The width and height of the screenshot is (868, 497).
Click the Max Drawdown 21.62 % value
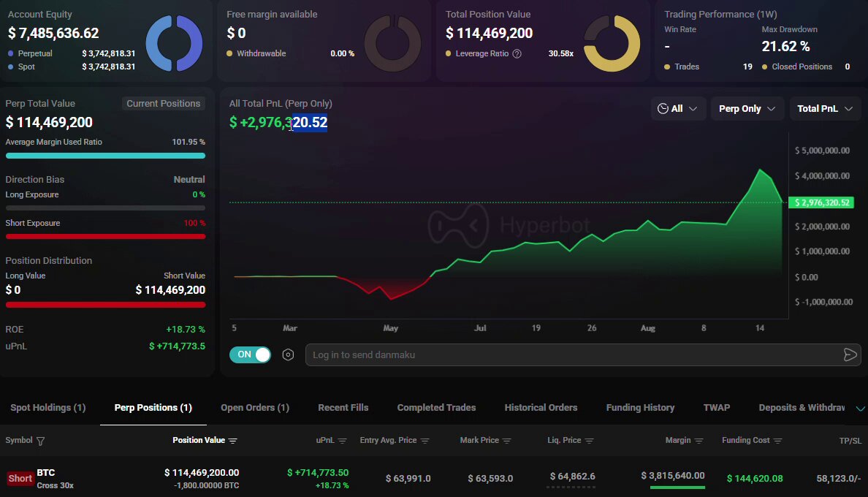pos(785,47)
